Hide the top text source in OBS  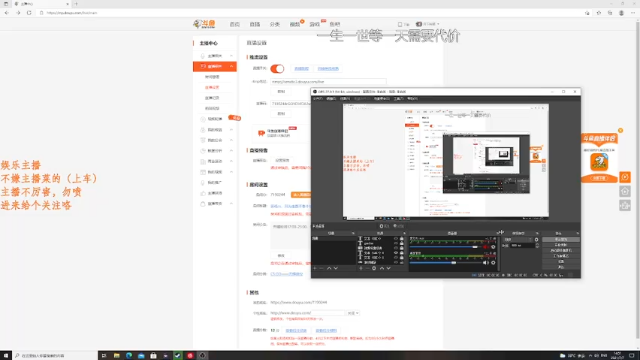[x=396, y=238]
